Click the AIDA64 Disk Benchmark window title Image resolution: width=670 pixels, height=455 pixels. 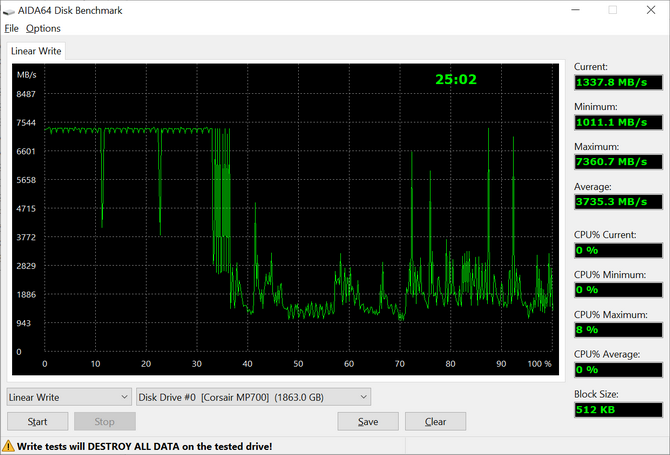click(x=70, y=11)
